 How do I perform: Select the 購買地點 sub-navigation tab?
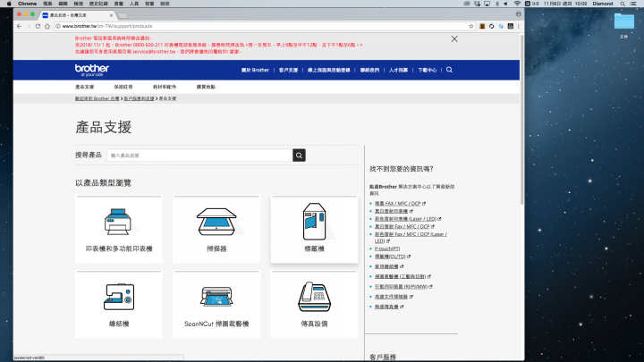point(206,87)
